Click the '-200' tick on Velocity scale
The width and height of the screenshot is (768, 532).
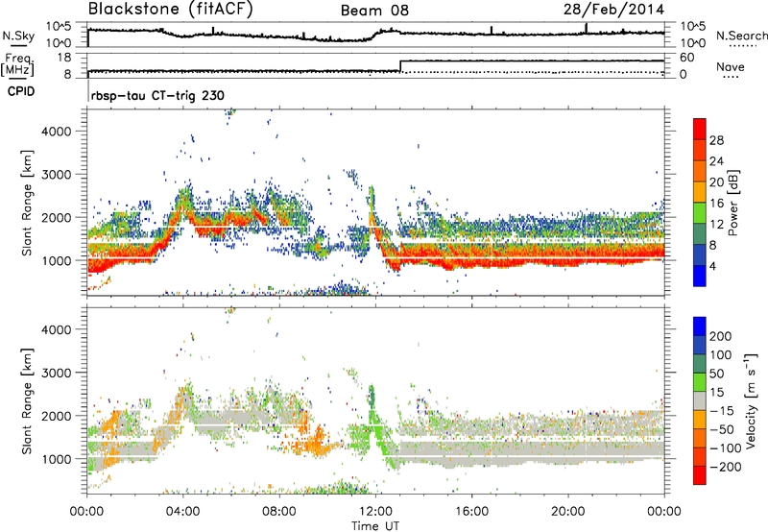click(725, 467)
